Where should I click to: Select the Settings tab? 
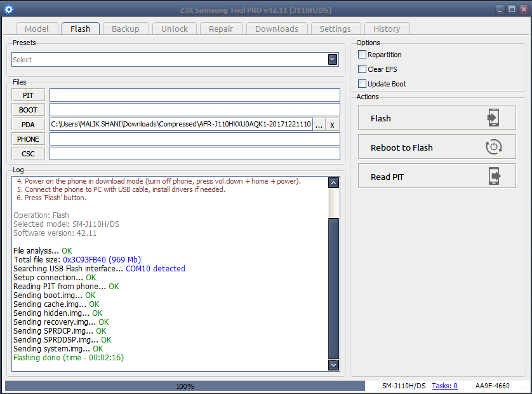335,29
